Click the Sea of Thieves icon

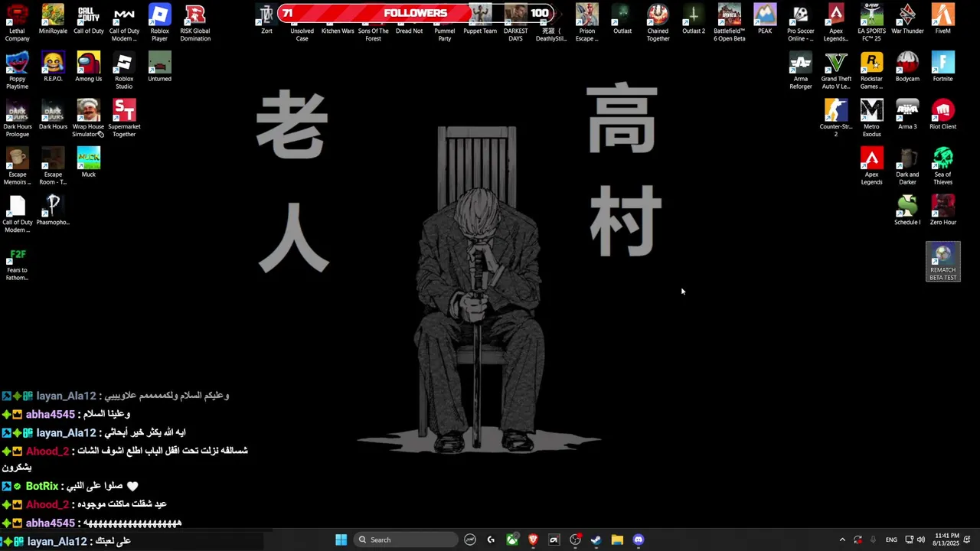pos(942,167)
